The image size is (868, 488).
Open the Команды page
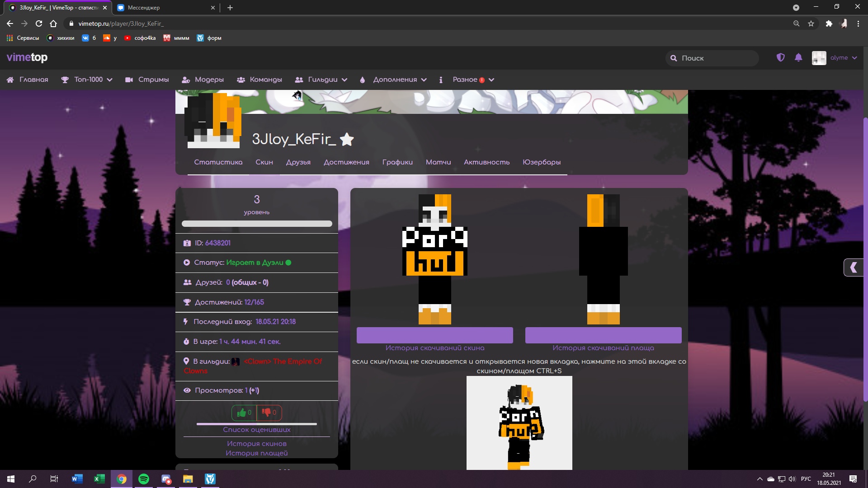(259, 80)
